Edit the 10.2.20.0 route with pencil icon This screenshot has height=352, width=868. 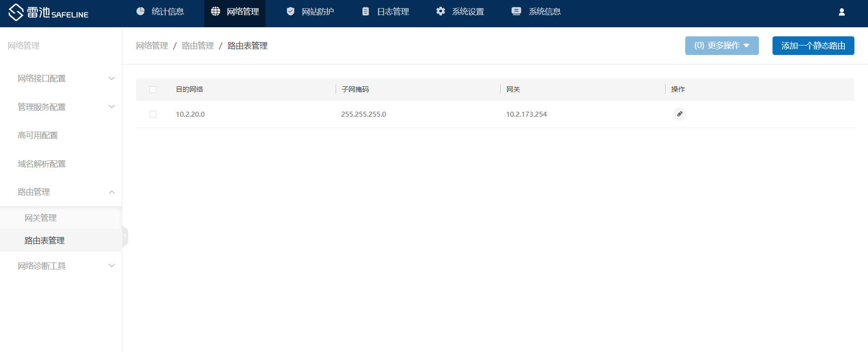[679, 114]
